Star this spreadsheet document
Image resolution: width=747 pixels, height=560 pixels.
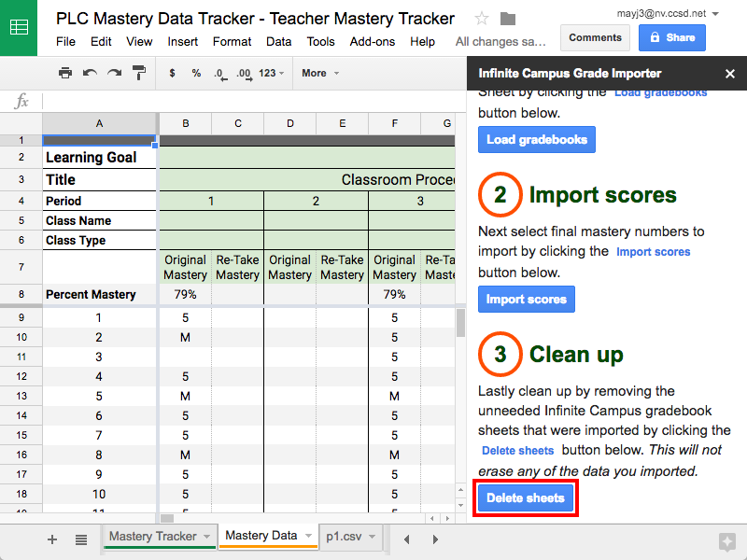click(482, 19)
